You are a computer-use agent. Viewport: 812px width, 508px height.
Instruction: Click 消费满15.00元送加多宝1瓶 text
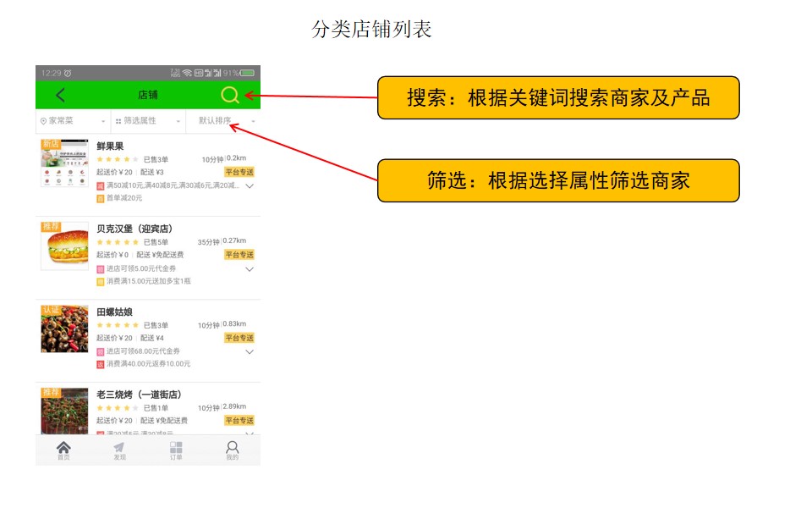pyautogui.click(x=149, y=281)
